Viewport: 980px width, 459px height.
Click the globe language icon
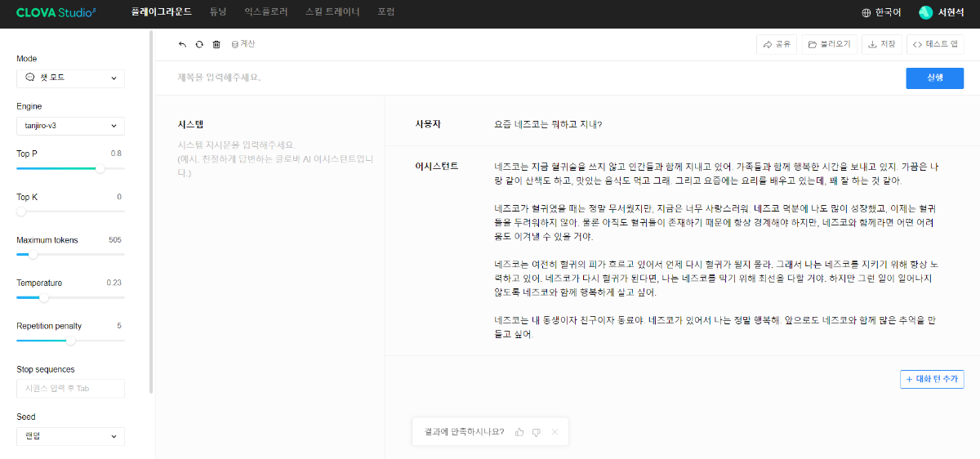pos(866,12)
